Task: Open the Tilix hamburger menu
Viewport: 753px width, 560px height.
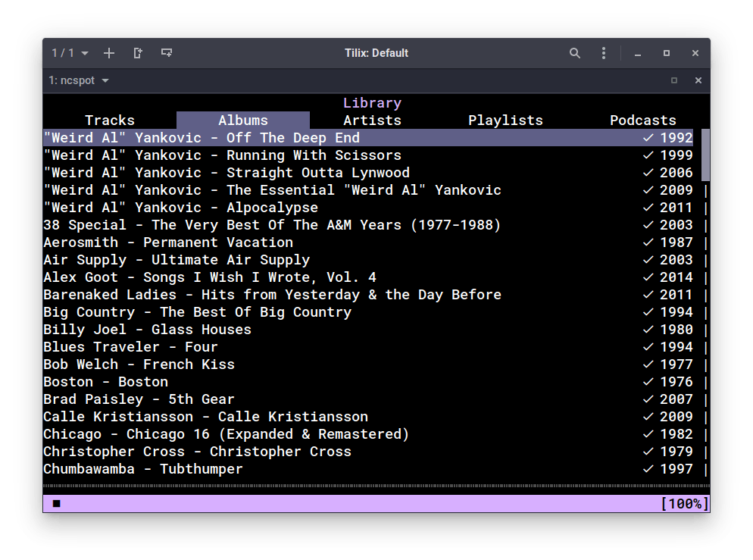Action: pyautogui.click(x=603, y=53)
